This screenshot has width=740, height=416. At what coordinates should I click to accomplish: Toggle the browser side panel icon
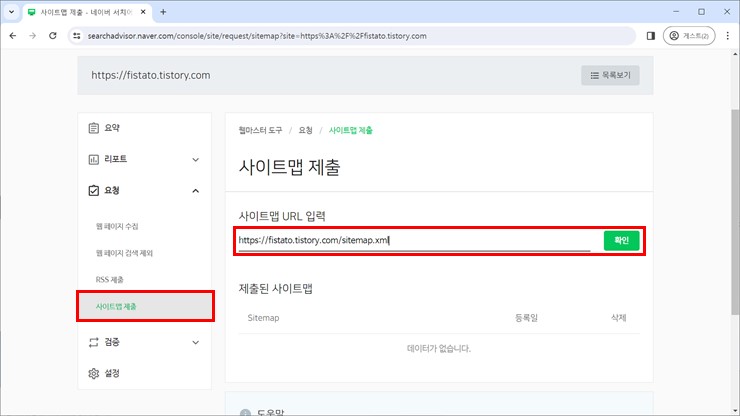[651, 36]
